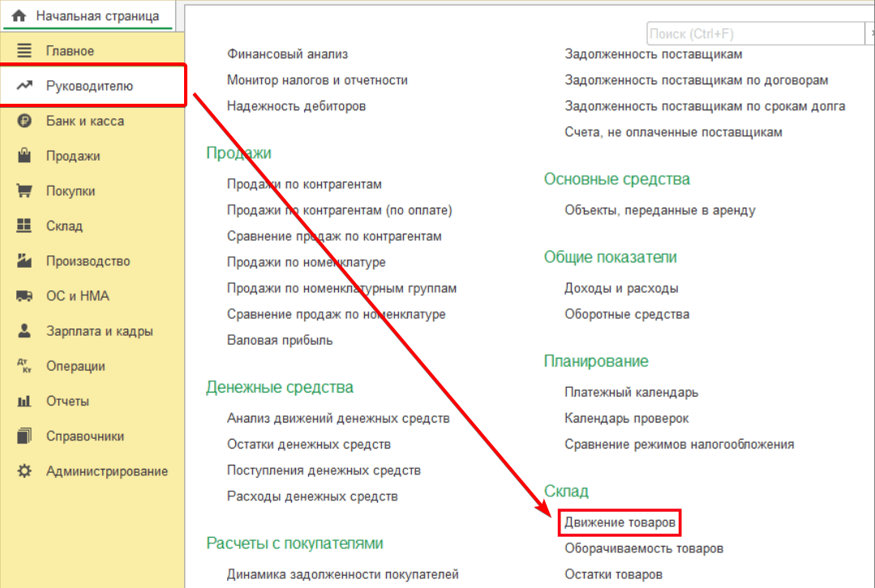
Task: Open Валовая прибыль report
Action: tap(280, 341)
